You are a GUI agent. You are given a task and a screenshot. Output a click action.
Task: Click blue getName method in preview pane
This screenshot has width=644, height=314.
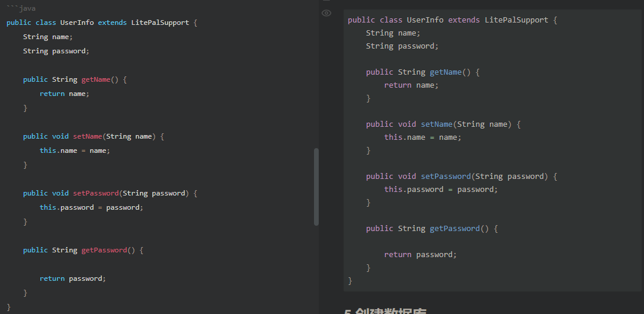[x=446, y=72]
